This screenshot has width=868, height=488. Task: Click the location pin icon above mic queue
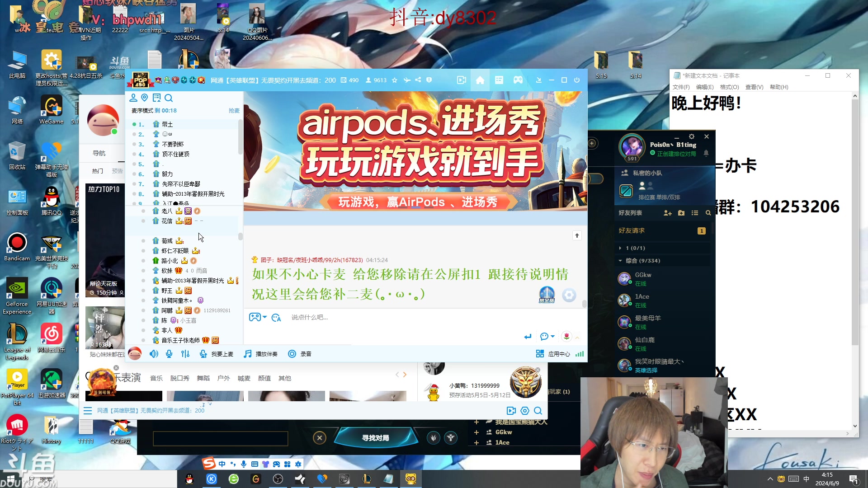[x=145, y=98]
